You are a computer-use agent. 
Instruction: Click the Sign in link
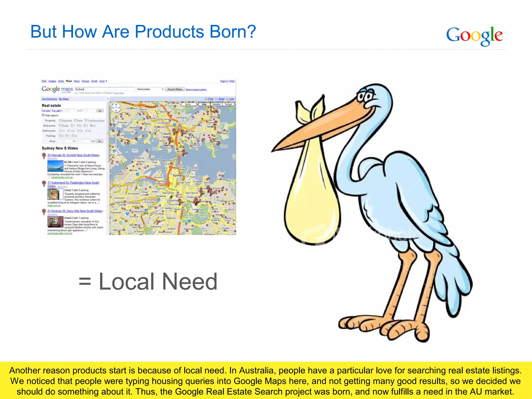click(224, 81)
